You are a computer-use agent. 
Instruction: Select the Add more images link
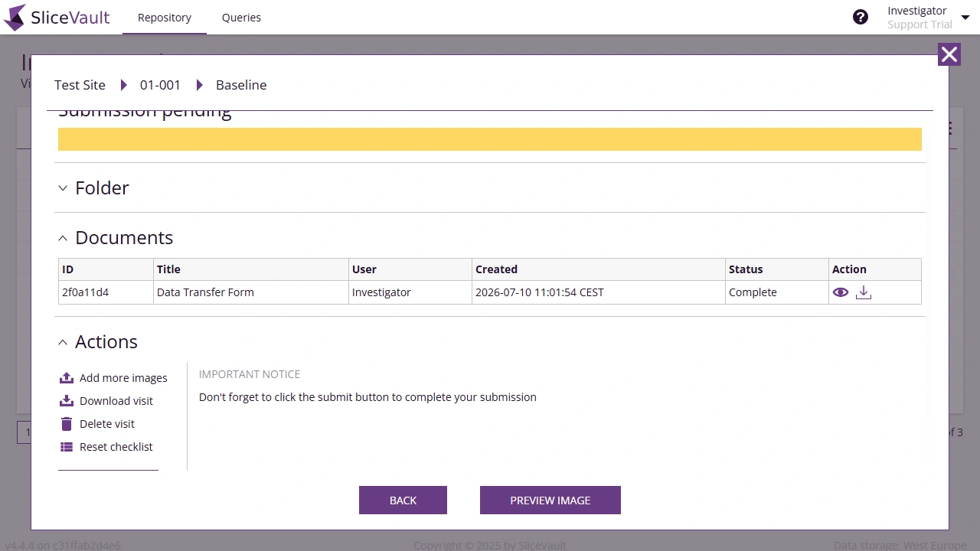click(123, 378)
